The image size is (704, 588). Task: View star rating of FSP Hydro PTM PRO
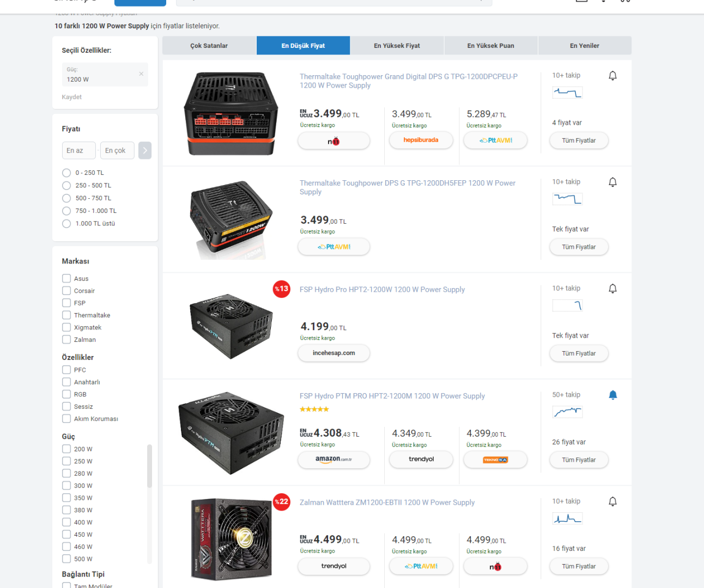click(x=314, y=409)
